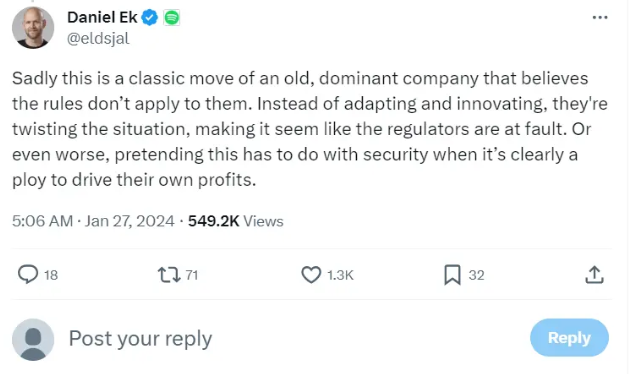Open the three-dot more options menu
This screenshot has width=643, height=374.
[600, 17]
